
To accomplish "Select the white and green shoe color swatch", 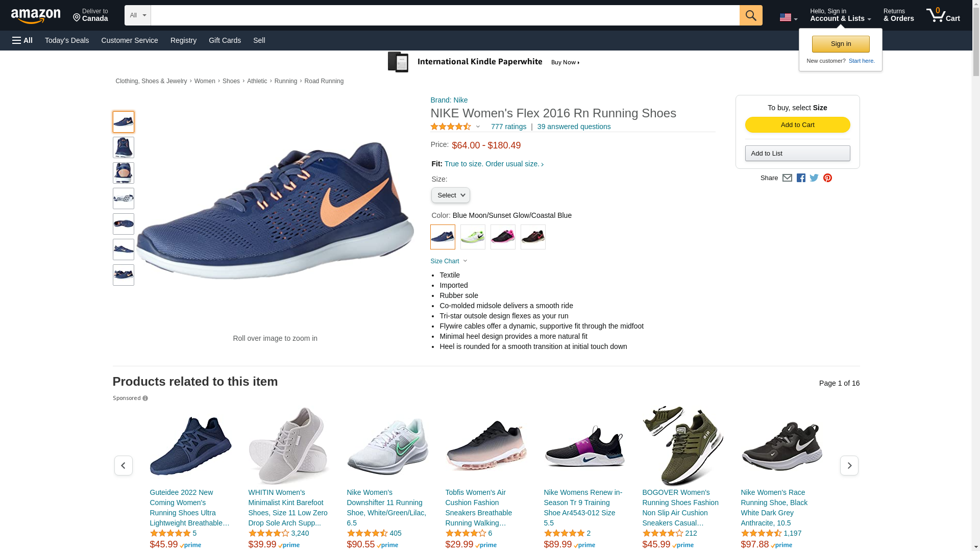I will pos(473,237).
